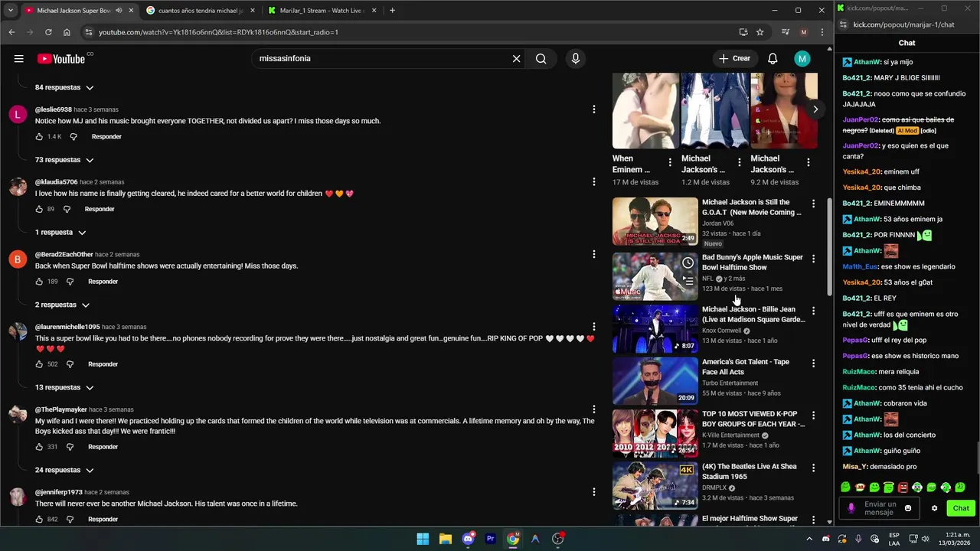Mute the YouTube tab audio icon
Screen dimensions: 980x551
tap(119, 11)
